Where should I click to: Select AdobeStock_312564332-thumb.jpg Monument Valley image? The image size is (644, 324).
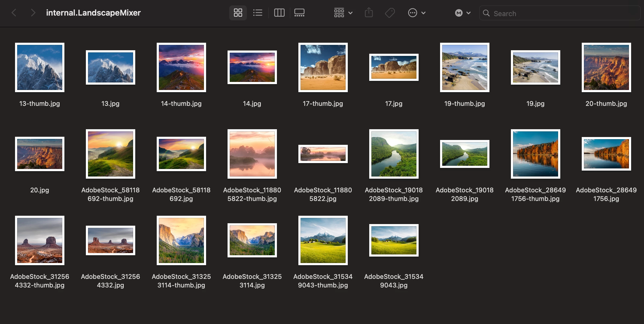tap(40, 240)
